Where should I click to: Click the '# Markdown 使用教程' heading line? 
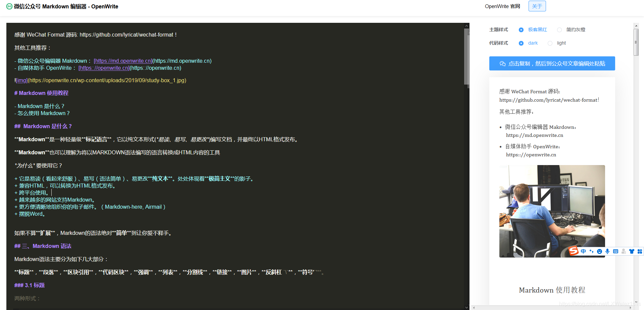(x=41, y=93)
